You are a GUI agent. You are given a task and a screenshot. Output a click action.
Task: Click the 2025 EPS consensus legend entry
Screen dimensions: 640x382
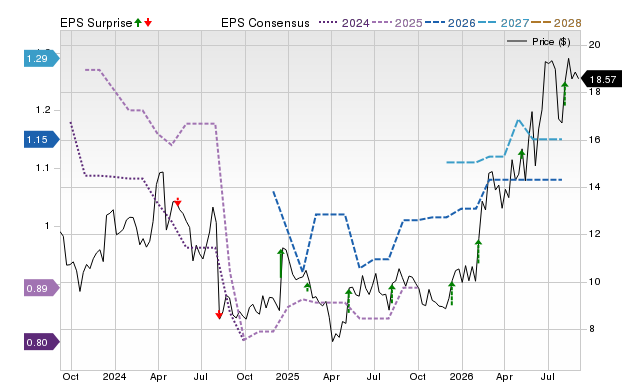(397, 23)
